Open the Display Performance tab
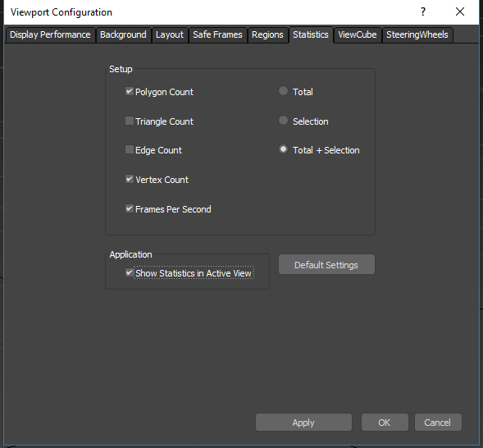 pos(50,34)
